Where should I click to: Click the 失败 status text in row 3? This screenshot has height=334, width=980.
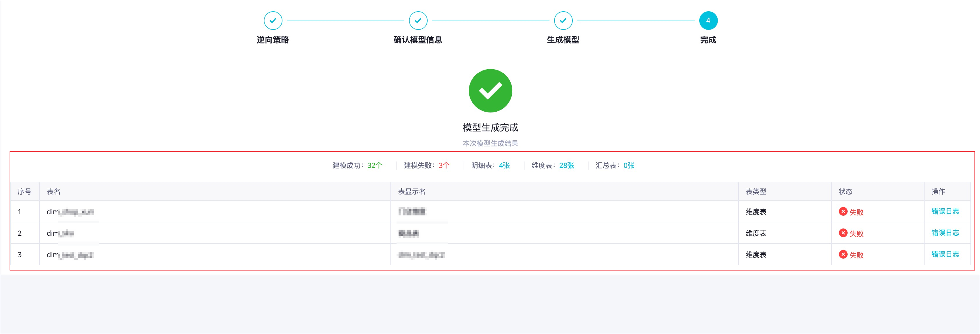[856, 255]
